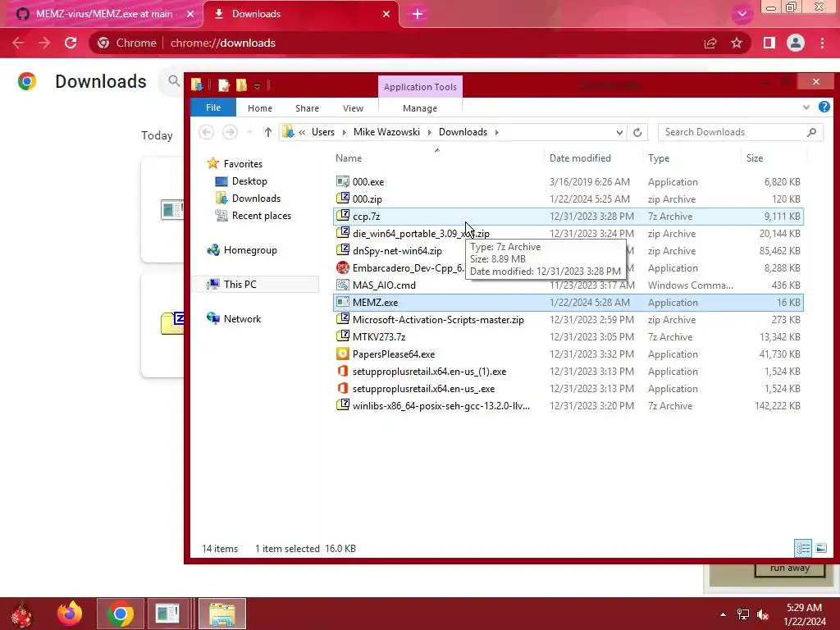Open Customize Quick Access Toolbar dropdown
The width and height of the screenshot is (840, 630).
point(257,85)
